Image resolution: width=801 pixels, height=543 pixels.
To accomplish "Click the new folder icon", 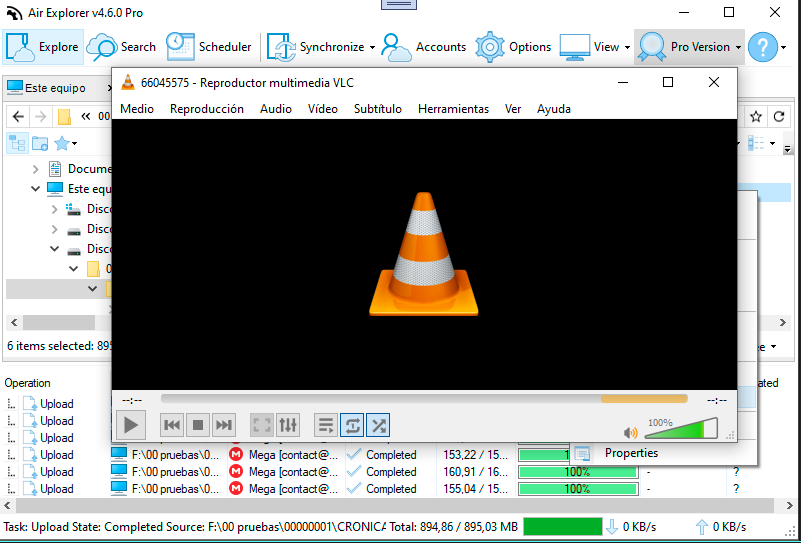I will pos(40,144).
